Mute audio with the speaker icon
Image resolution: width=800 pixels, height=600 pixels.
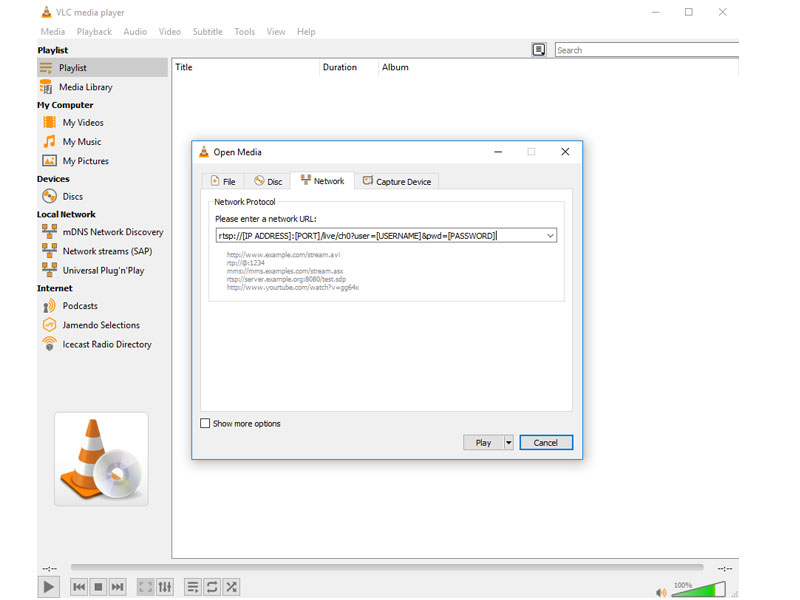coord(661,592)
